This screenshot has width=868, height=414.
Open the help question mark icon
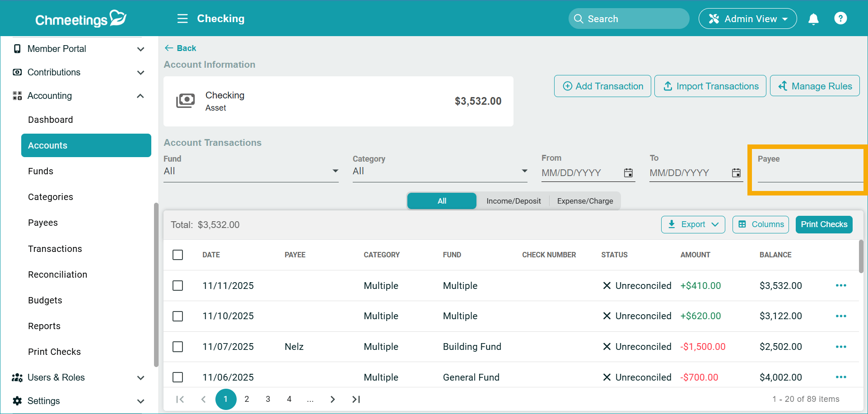click(840, 19)
